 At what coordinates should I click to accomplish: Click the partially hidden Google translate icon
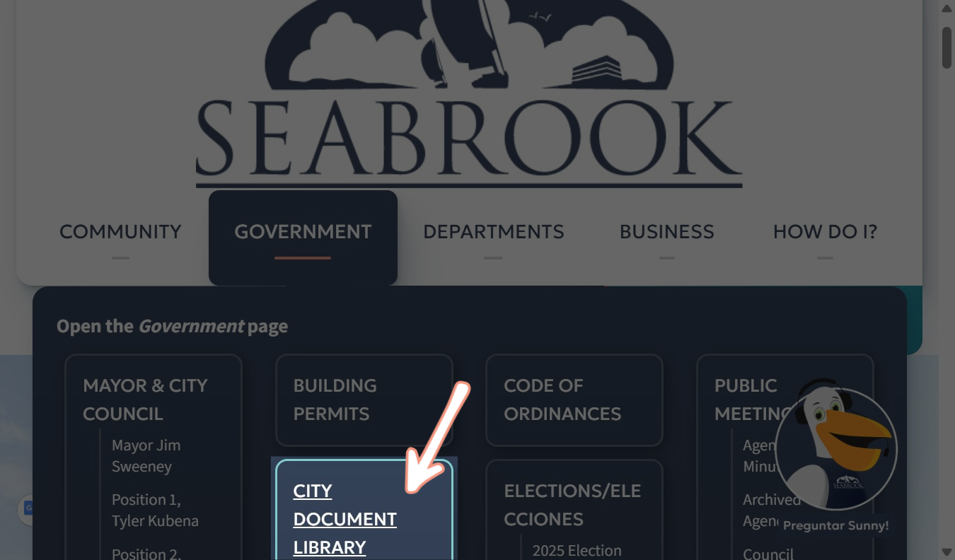(x=25, y=508)
